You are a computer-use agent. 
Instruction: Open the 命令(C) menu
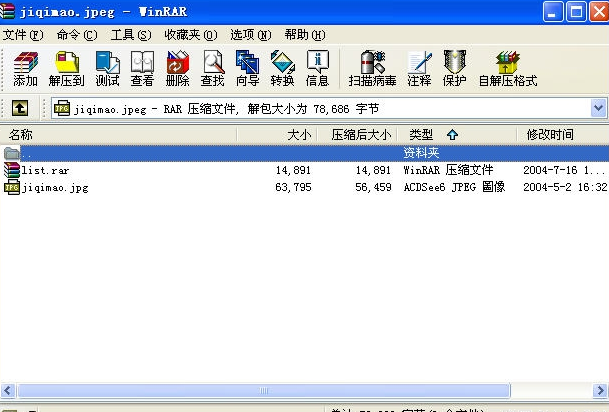point(77,35)
